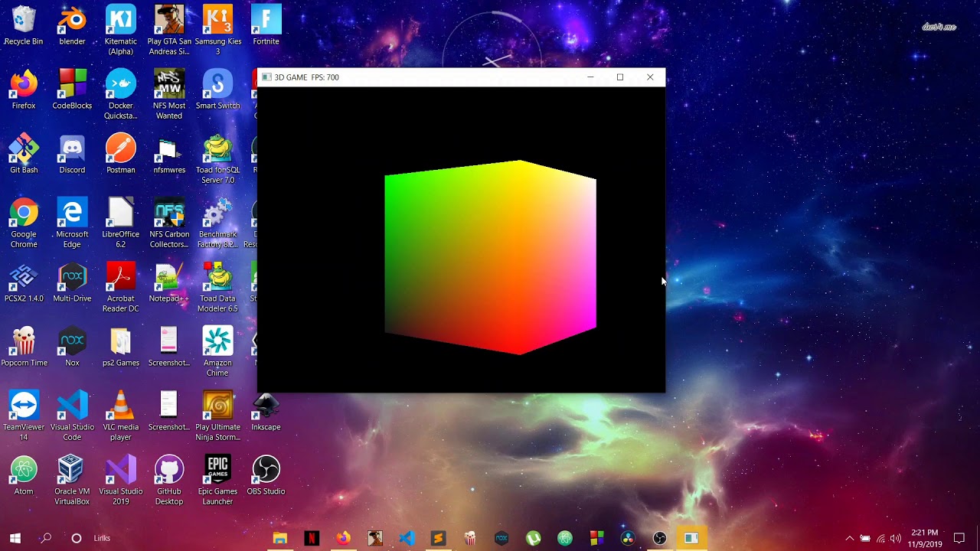
Task: Open taskbar search magnifier
Action: pyautogui.click(x=46, y=538)
